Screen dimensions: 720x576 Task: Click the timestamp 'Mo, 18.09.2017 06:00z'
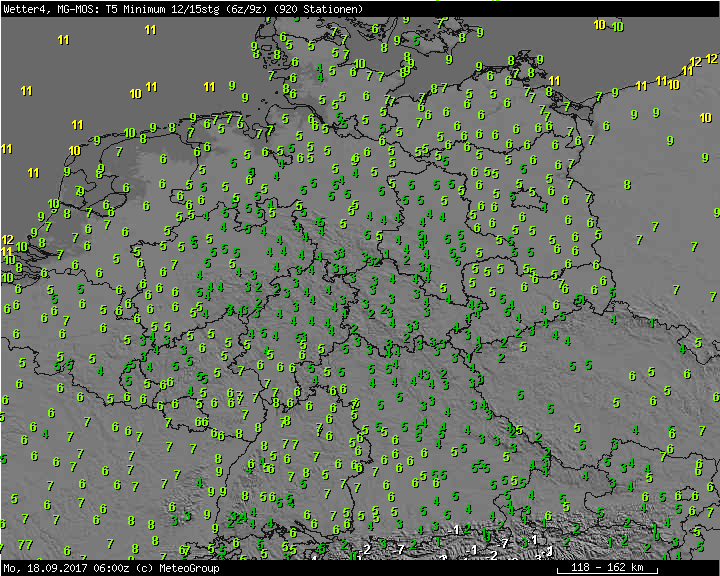pos(66,568)
